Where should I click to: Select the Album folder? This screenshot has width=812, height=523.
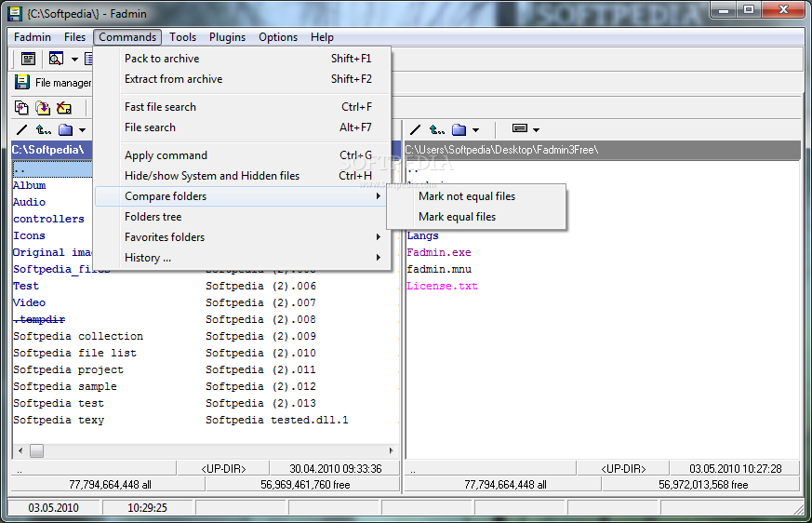(30, 185)
